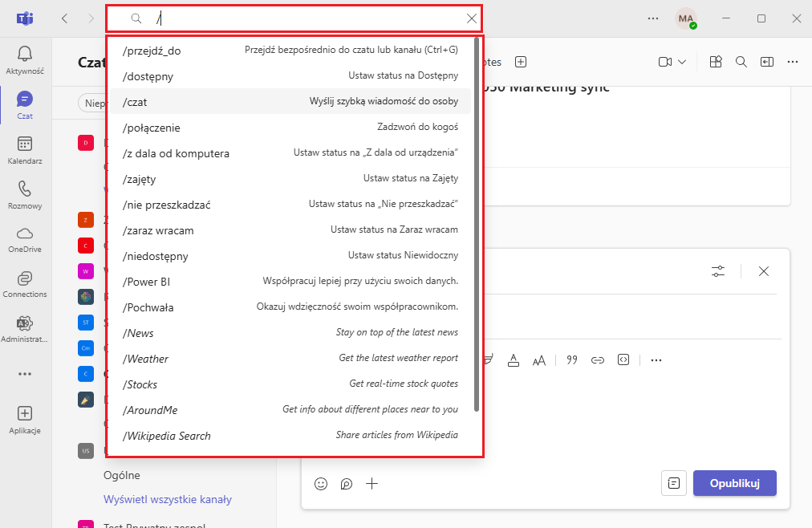Select the /przejdź_do command
This screenshot has width=812, height=528.
(x=290, y=51)
